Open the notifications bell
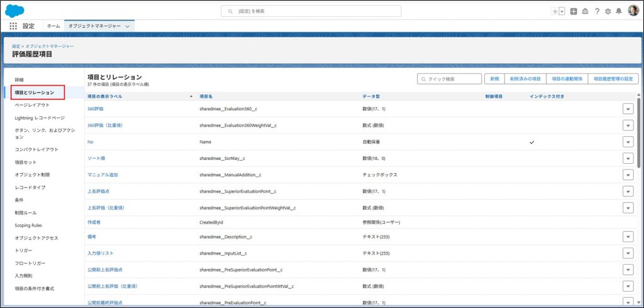 click(619, 11)
